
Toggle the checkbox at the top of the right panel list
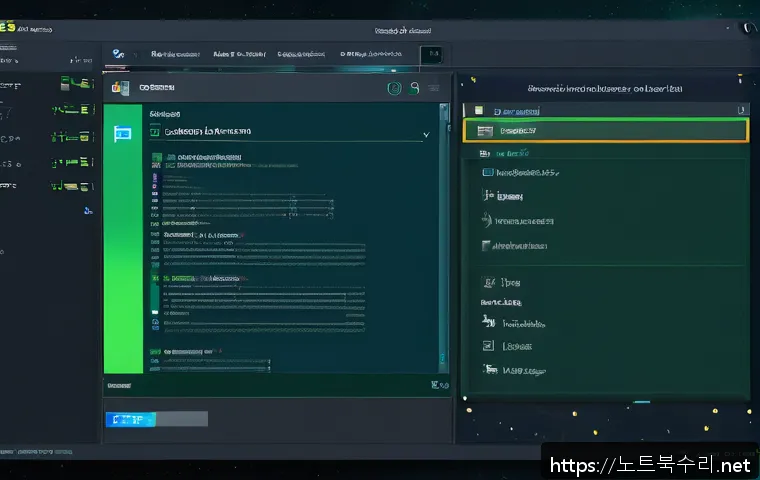(x=479, y=111)
